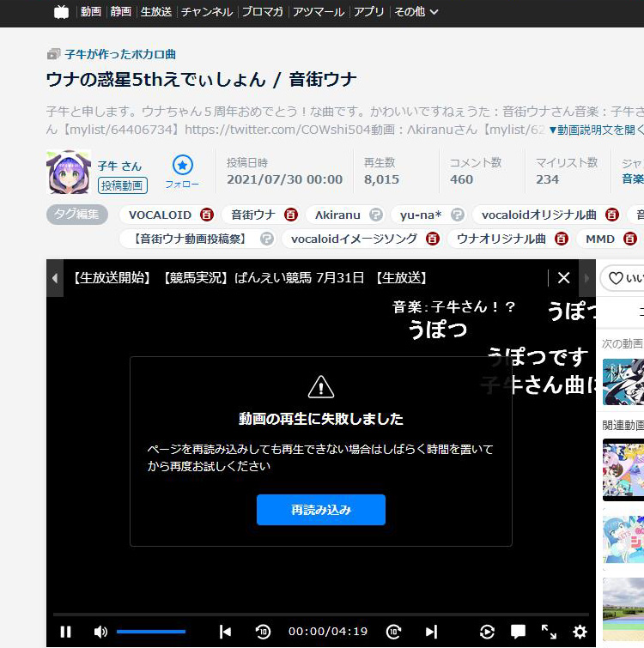Click the タグ編集 button
This screenshot has width=644, height=648.
[77, 215]
